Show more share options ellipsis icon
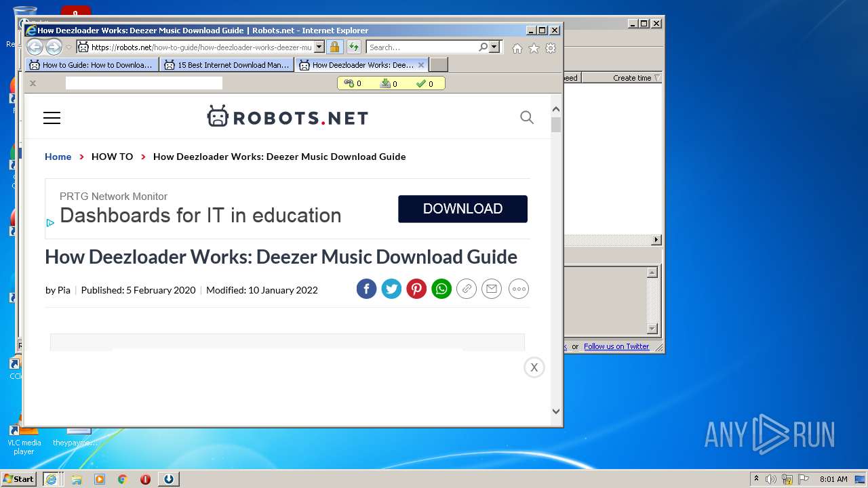 click(x=519, y=289)
